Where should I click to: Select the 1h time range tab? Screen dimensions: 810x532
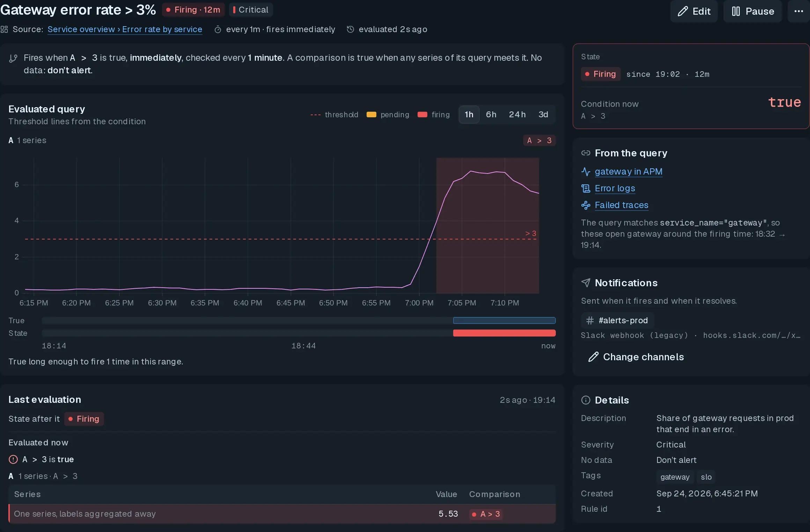[469, 114]
